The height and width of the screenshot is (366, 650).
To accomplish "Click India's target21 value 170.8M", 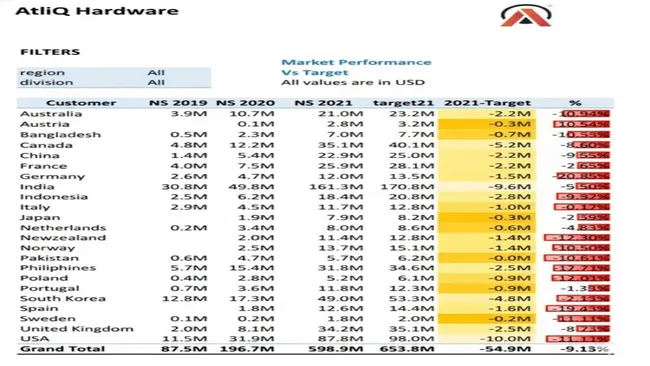I will (407, 187).
